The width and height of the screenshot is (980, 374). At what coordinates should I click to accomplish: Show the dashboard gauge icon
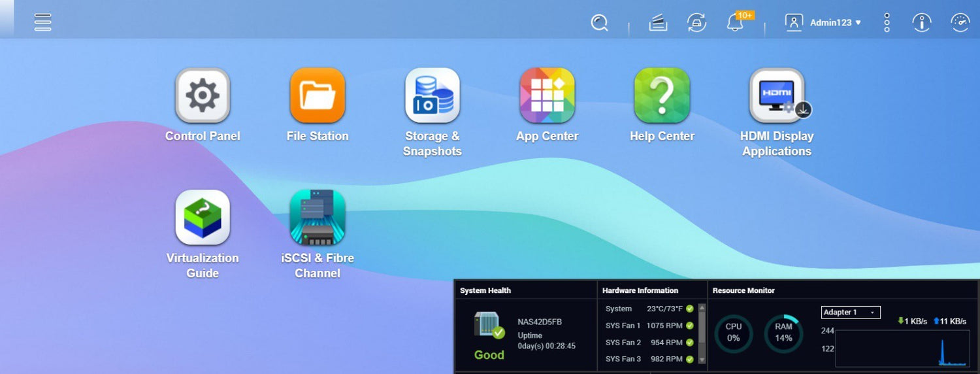tap(960, 23)
